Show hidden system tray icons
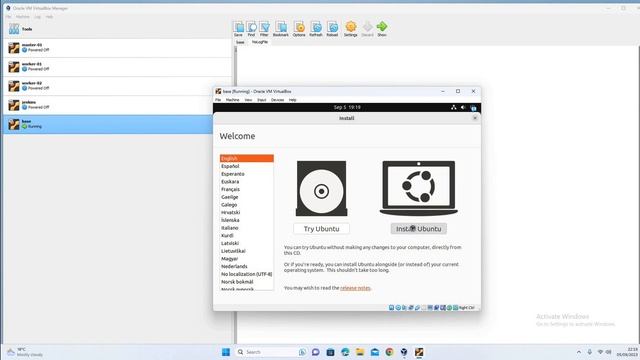 pyautogui.click(x=579, y=352)
